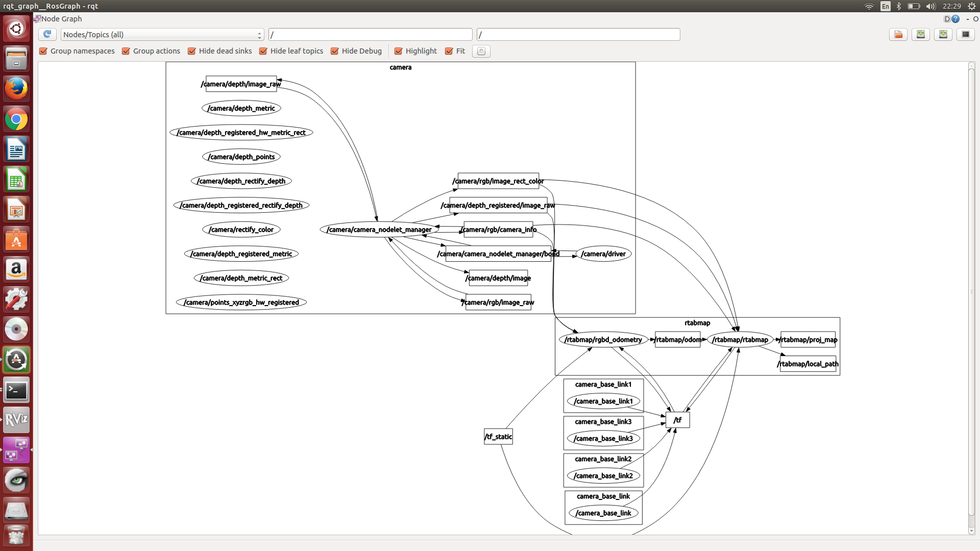Click the fit-in-view icon button beside Fit

[481, 51]
